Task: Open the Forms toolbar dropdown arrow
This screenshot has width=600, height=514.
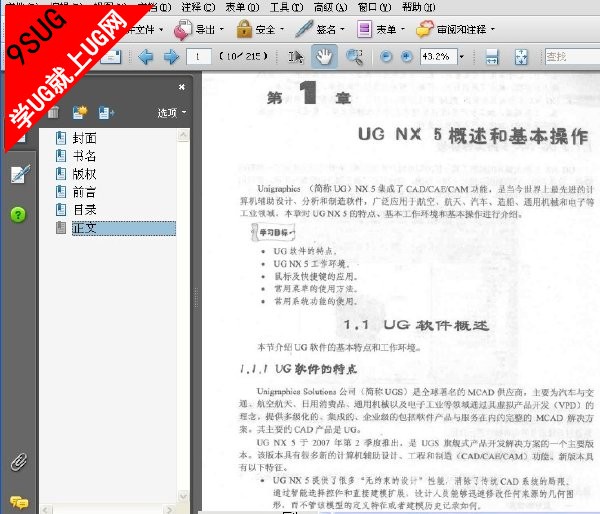Action: tap(403, 29)
